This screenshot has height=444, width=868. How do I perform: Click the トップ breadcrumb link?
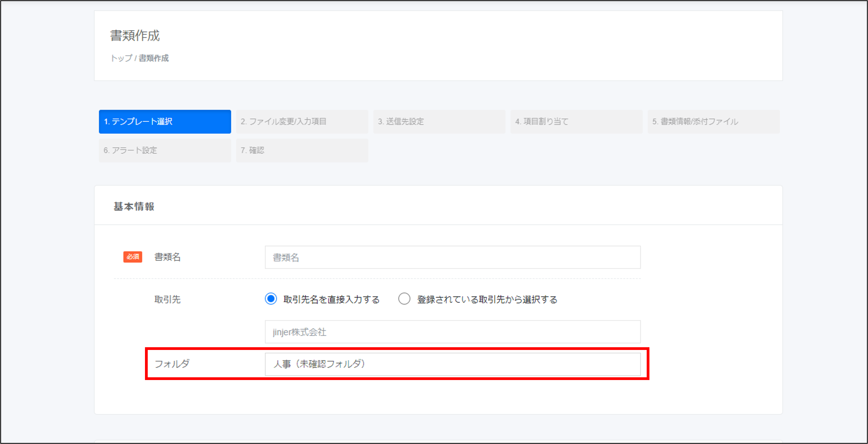coord(121,58)
